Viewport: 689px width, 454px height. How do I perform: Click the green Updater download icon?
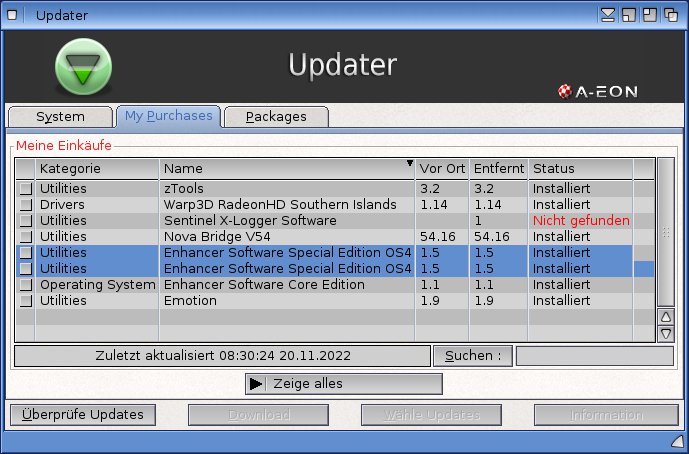tap(83, 67)
